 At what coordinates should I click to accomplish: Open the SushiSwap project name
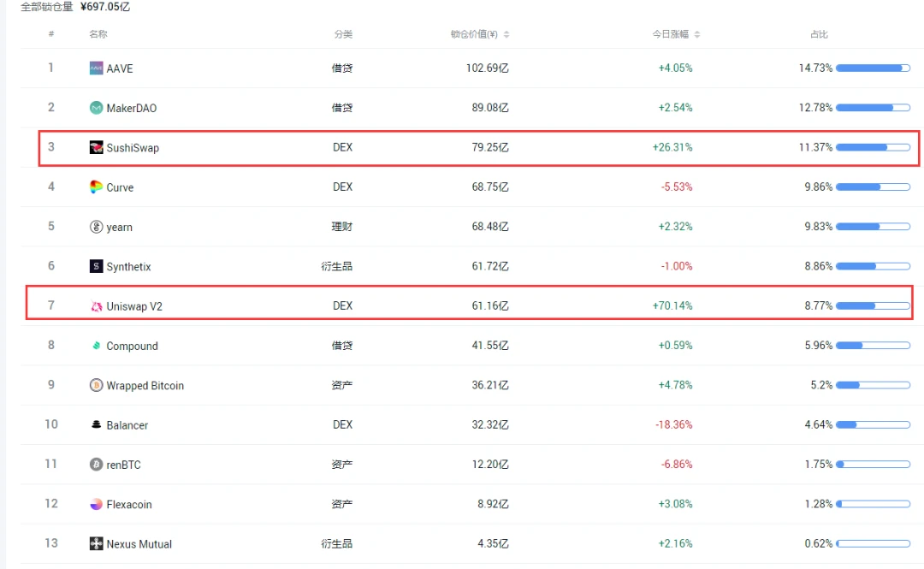pos(133,147)
